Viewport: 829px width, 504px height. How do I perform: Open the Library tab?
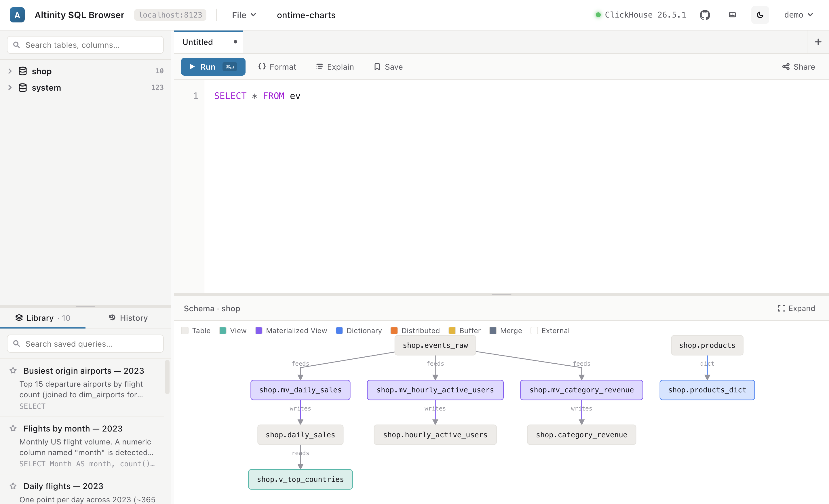(x=43, y=318)
